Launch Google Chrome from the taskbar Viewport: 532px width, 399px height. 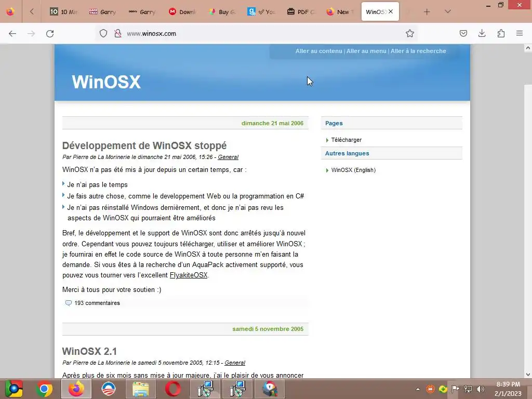(44, 389)
